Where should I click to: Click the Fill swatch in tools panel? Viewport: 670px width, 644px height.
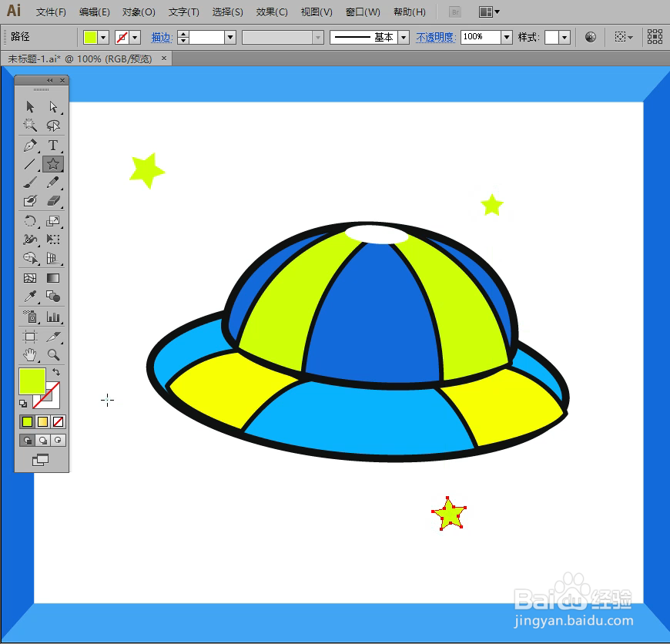click(x=32, y=381)
